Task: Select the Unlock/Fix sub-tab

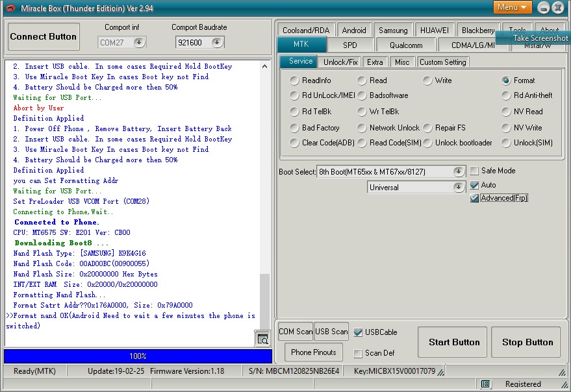Action: (340, 62)
